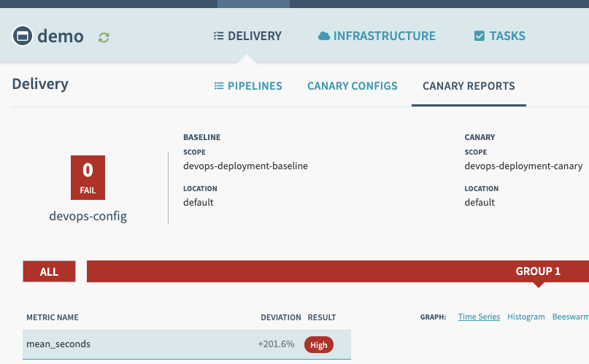Viewport: 589px width, 364px height.
Task: Click the red 0 FAIL score box
Action: (x=88, y=177)
